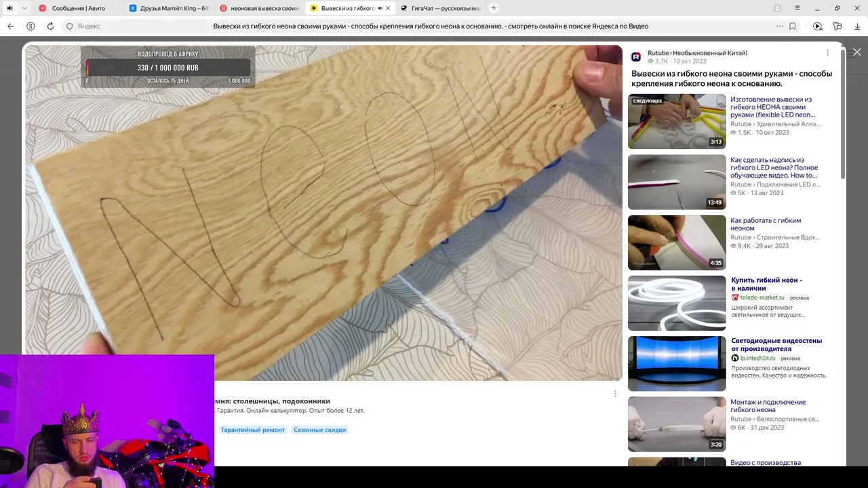
Task: Mute audio on the Вывески tab speaker
Action: pyautogui.click(x=380, y=8)
